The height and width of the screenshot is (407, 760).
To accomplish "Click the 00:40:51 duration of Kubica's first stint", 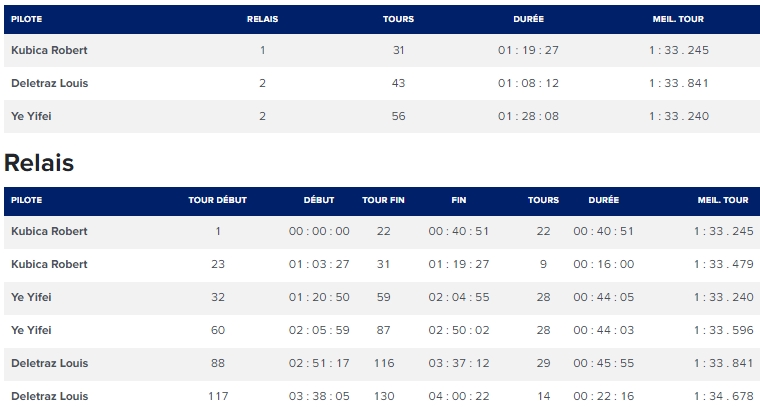I will point(603,232).
